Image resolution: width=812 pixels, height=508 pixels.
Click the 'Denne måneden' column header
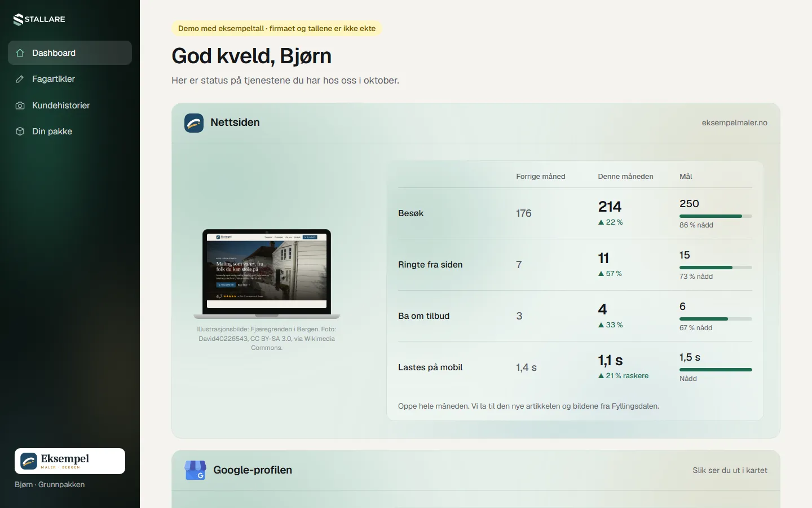pyautogui.click(x=625, y=177)
